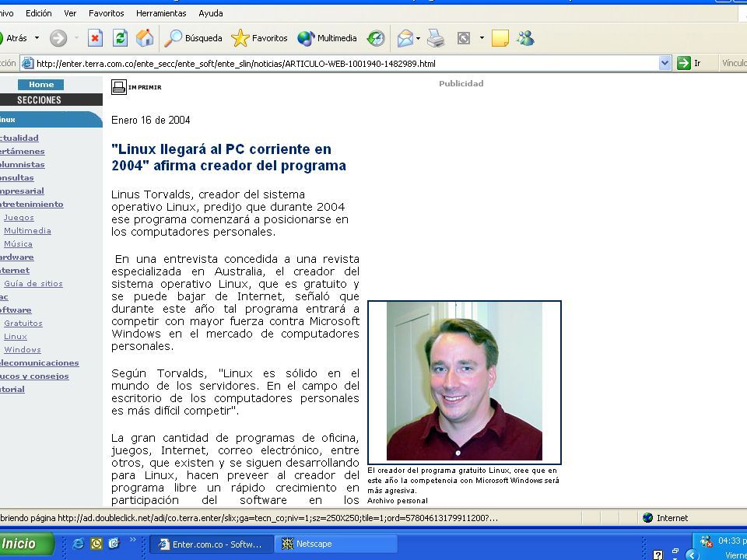Click the yellow clock quick launch icon

pyautogui.click(x=96, y=544)
